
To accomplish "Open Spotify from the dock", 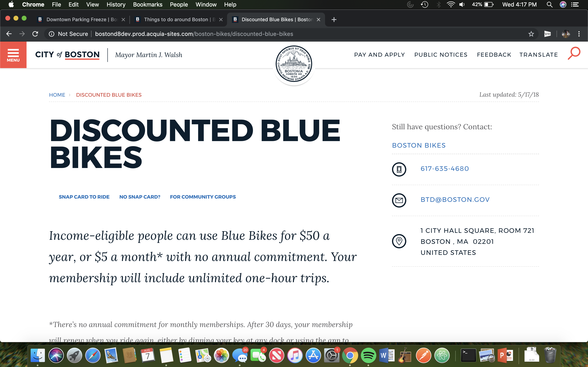I will [x=368, y=356].
